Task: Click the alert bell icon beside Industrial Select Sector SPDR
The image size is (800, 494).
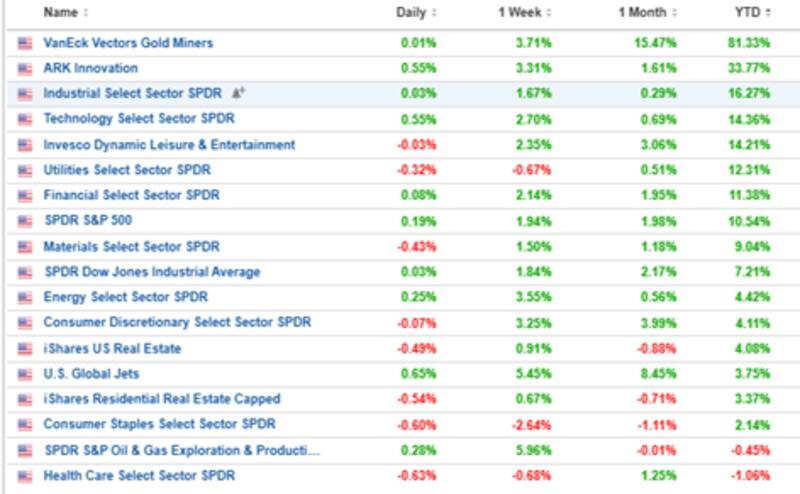Action: 238,93
